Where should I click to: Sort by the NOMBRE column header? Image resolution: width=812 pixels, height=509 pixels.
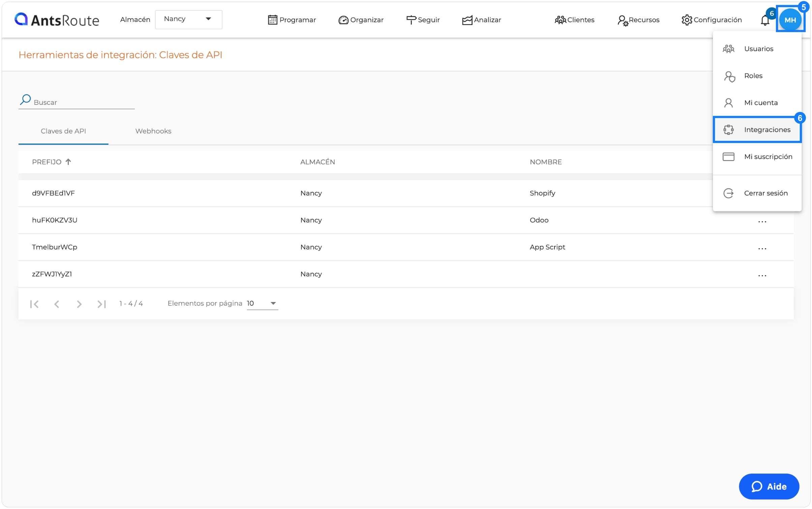545,162
